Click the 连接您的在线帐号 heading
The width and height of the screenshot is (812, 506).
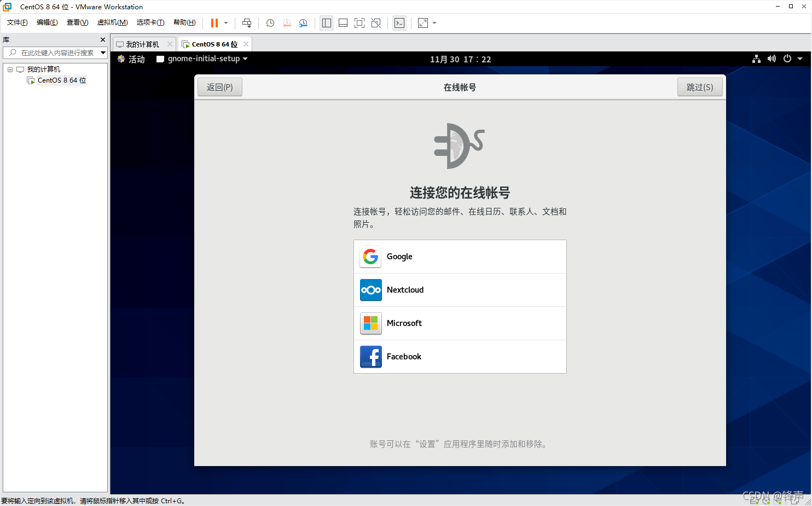pyautogui.click(x=460, y=193)
